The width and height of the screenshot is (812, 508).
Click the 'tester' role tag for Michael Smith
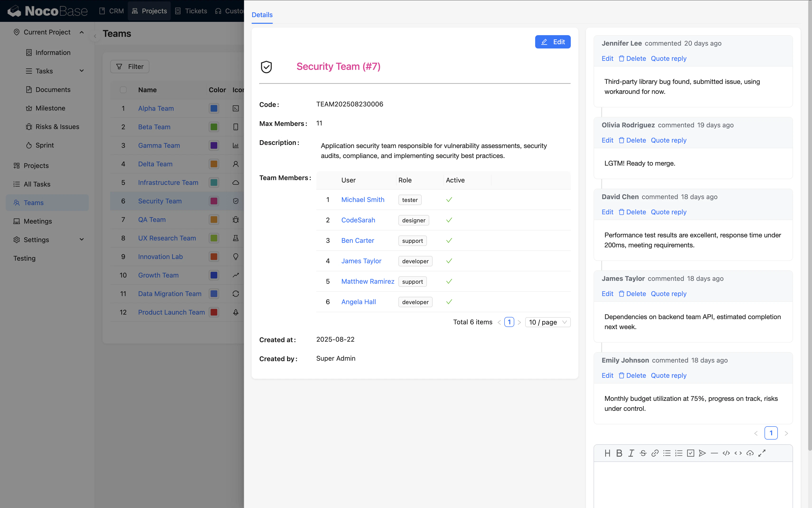[x=410, y=200]
